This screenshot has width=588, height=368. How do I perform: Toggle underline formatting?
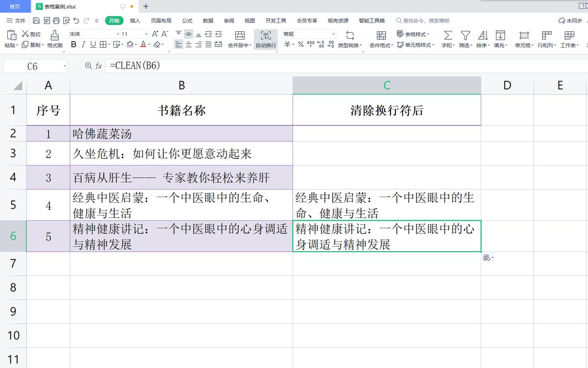pyautogui.click(x=93, y=44)
